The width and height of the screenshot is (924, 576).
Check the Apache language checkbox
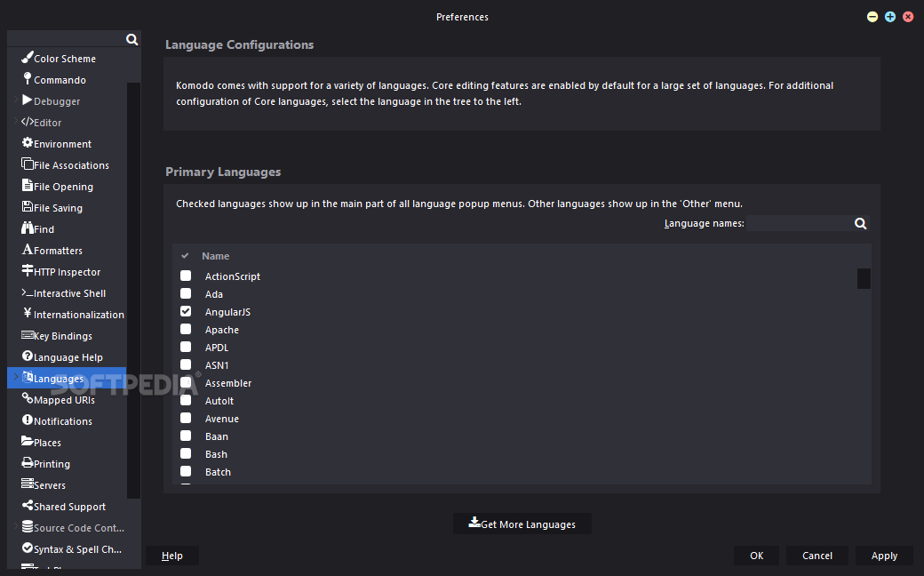coord(186,329)
